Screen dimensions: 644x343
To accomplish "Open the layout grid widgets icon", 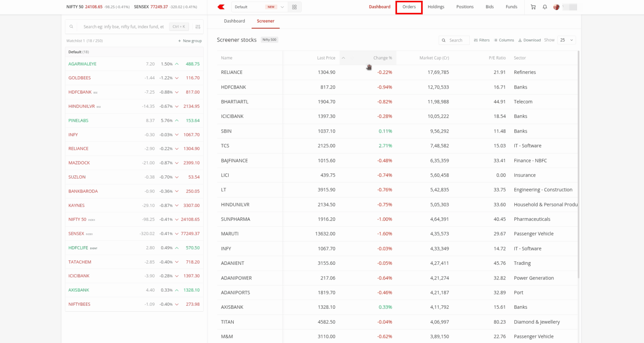I will (294, 7).
